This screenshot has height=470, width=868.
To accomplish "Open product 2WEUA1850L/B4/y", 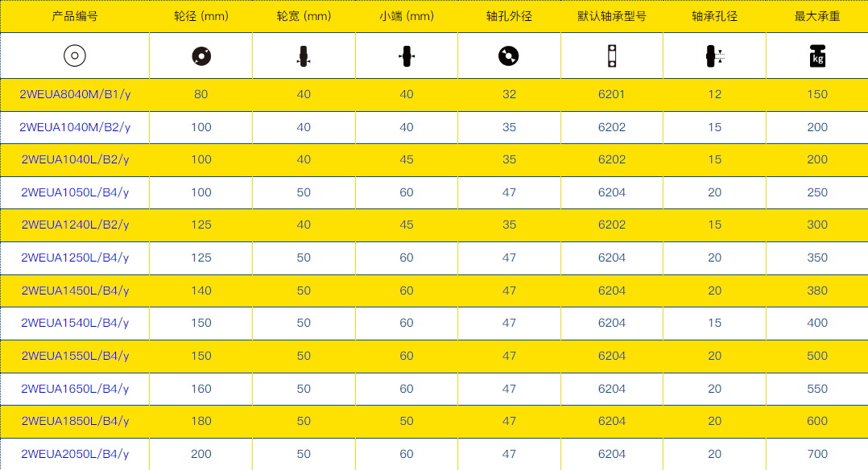I will point(75,421).
